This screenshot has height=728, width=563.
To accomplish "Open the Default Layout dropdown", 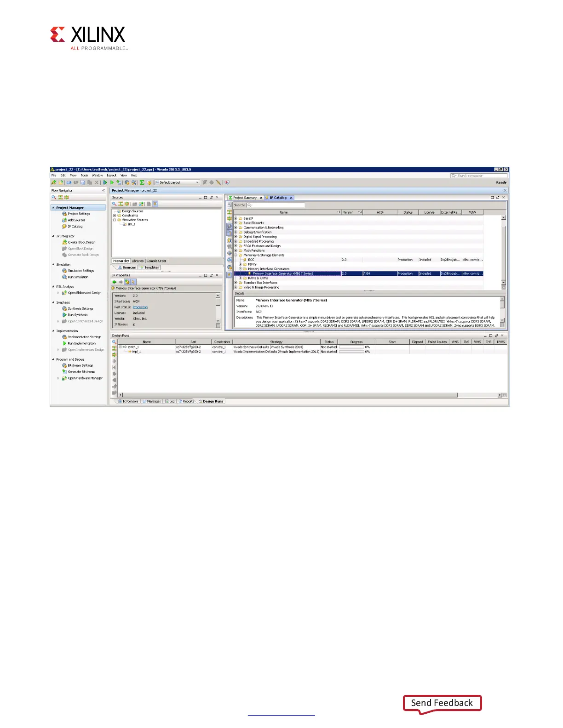I will [x=177, y=182].
